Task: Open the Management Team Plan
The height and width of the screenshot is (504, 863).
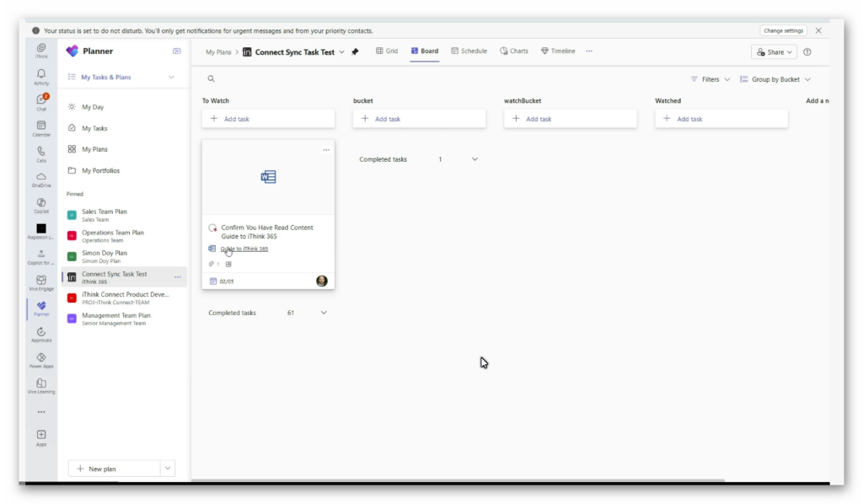Action: point(124,319)
